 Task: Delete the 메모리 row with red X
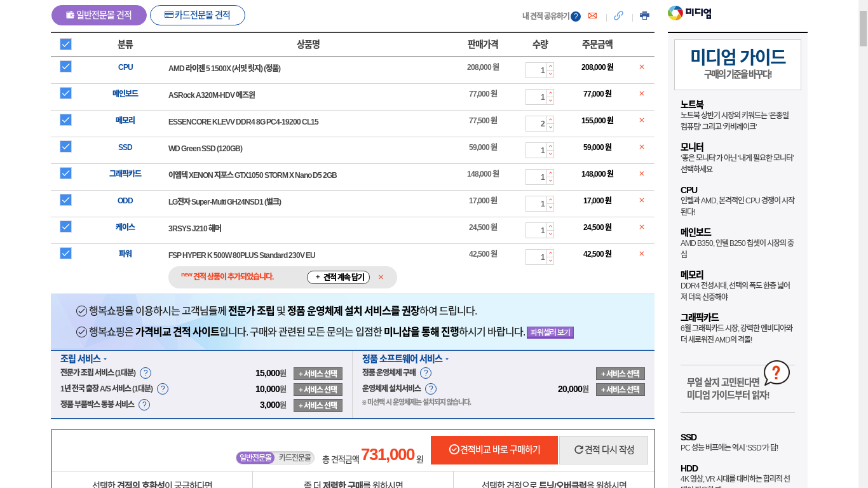[642, 120]
